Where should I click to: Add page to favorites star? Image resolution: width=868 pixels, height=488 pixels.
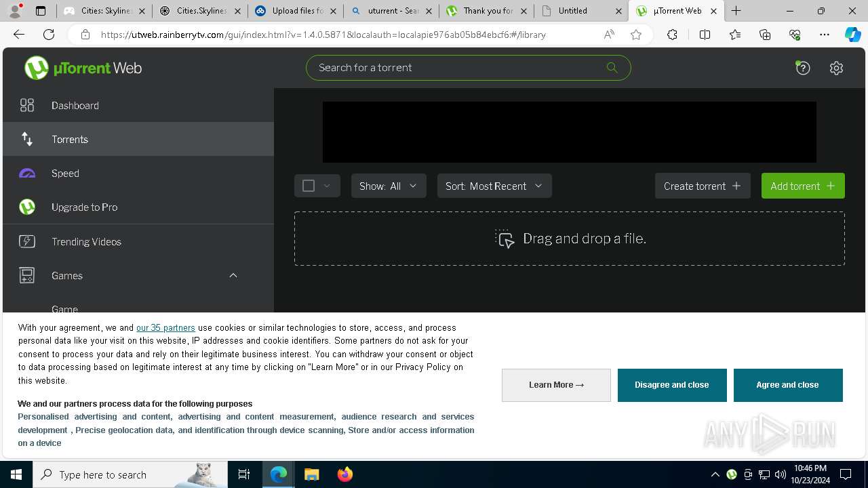point(636,35)
